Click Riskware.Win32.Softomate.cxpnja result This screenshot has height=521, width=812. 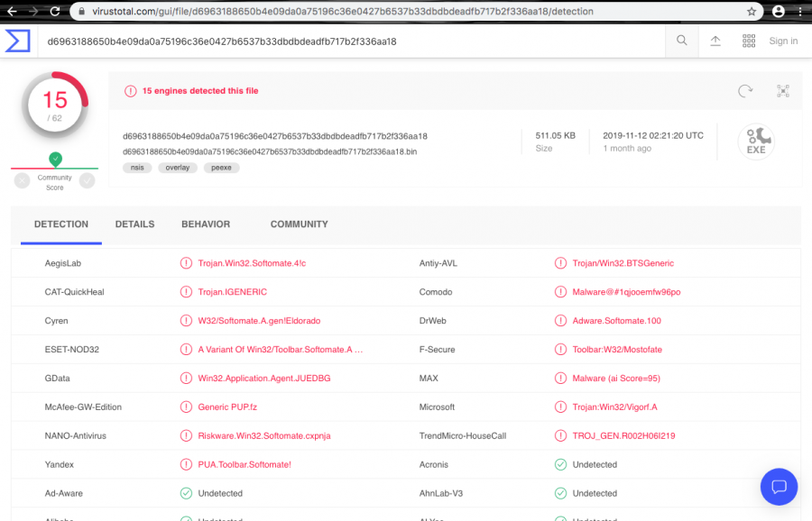[264, 436]
